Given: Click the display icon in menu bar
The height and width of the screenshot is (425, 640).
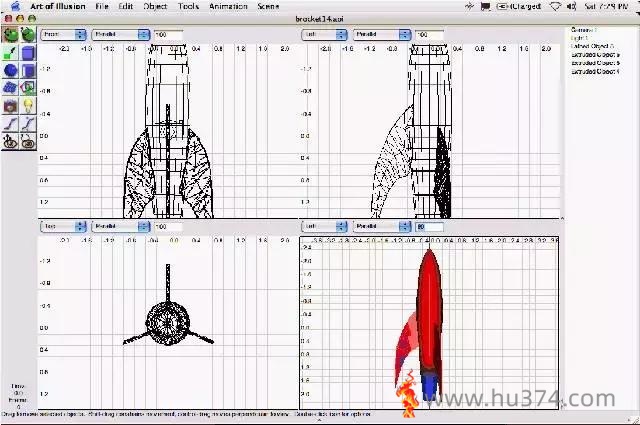Looking at the screenshot, I should point(485,7).
